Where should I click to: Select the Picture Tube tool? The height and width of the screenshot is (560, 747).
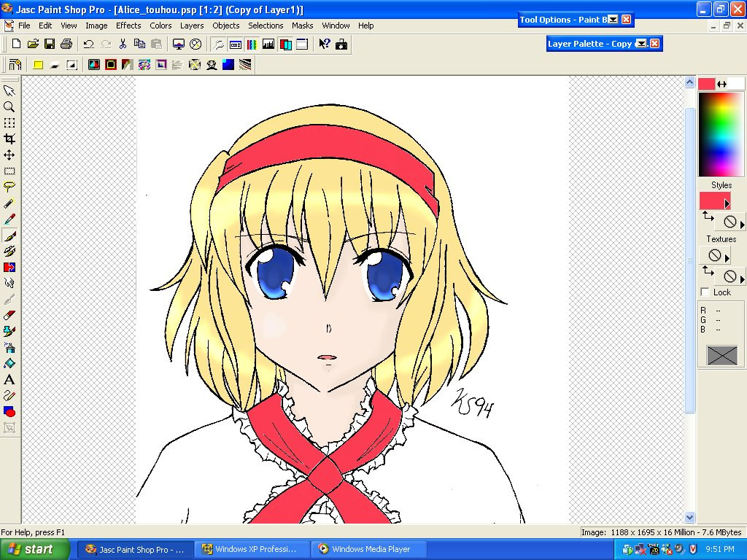click(x=9, y=332)
